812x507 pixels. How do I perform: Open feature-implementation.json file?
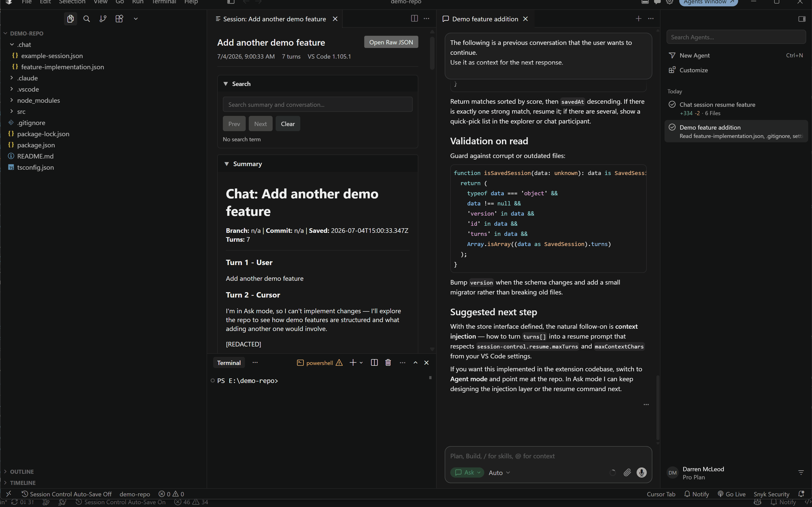click(62, 67)
